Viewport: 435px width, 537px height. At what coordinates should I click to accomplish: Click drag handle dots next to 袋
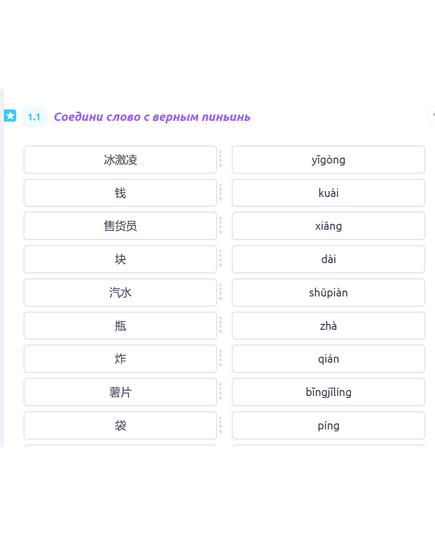pyautogui.click(x=221, y=425)
